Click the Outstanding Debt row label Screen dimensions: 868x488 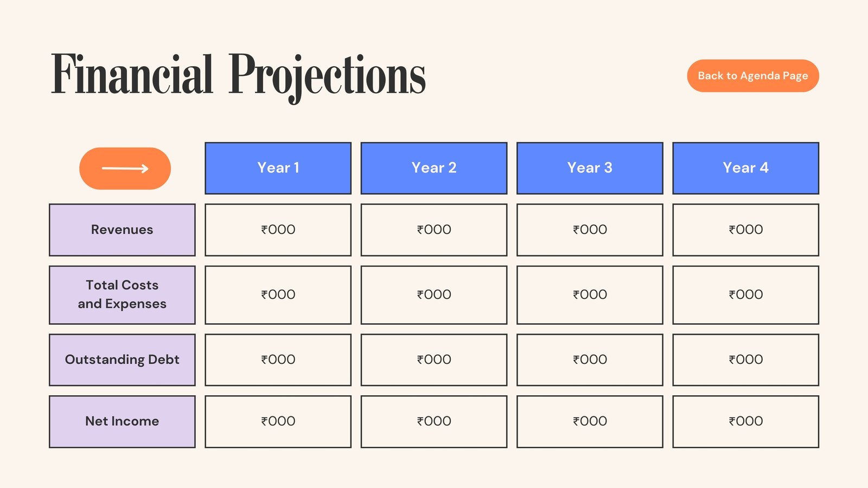pos(122,360)
